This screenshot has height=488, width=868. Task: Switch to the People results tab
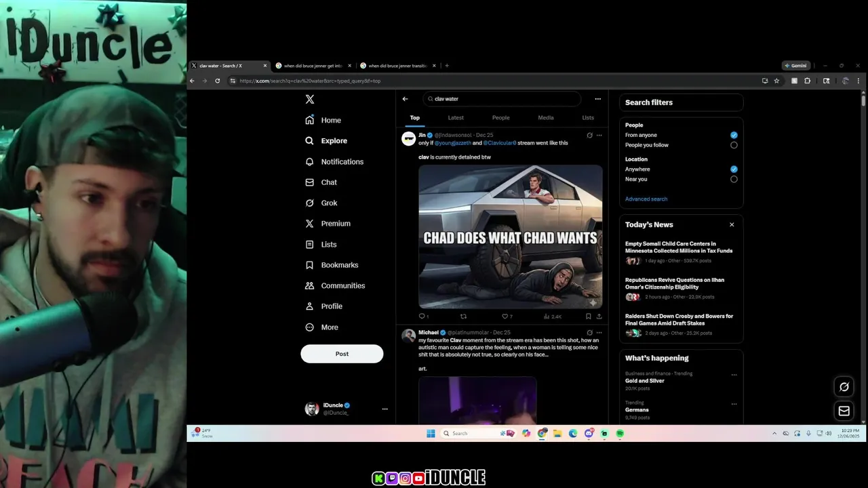tap(500, 118)
